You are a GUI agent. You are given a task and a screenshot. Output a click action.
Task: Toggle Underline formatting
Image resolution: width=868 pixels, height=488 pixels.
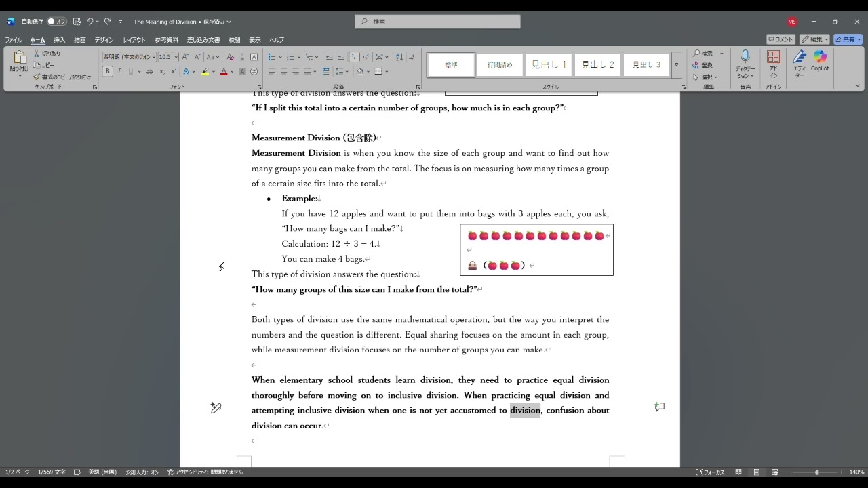[x=131, y=71]
